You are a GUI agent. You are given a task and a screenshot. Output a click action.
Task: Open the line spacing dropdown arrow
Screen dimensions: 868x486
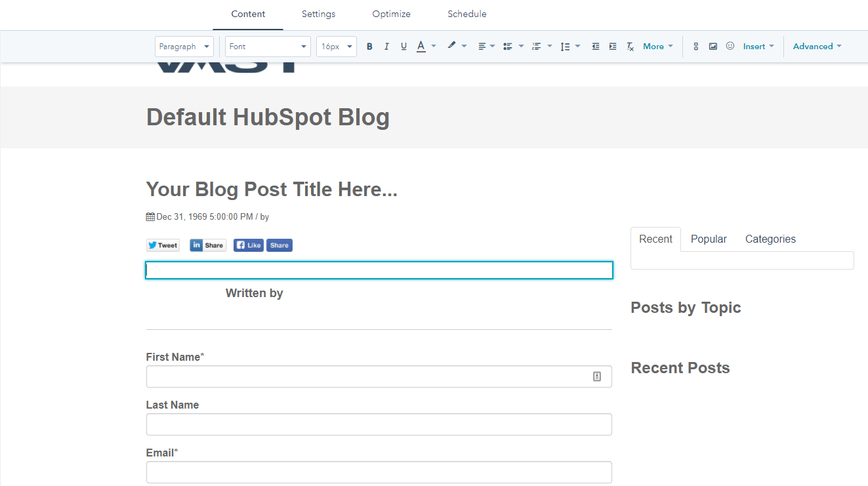pyautogui.click(x=577, y=47)
